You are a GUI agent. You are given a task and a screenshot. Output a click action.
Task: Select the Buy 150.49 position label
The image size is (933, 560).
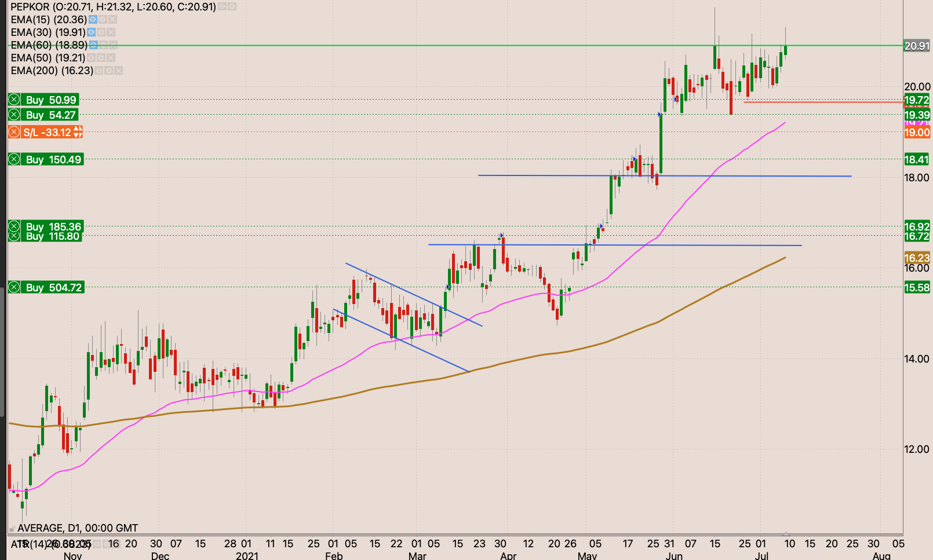53,160
